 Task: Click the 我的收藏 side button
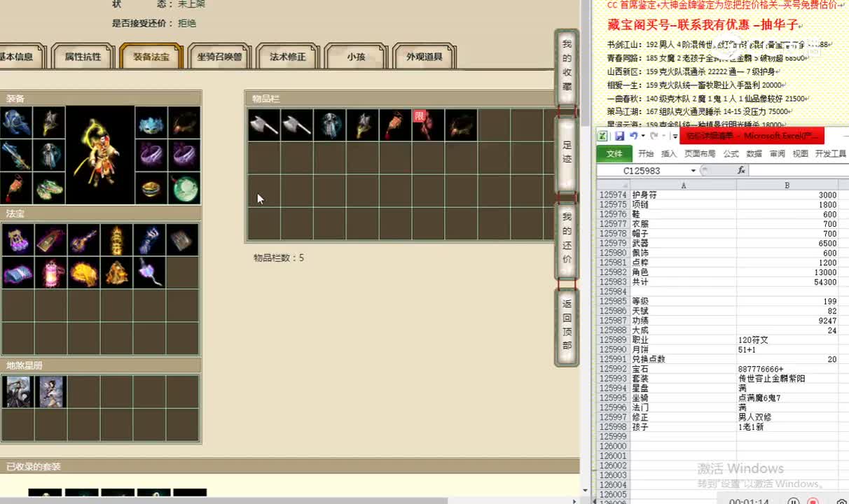click(x=567, y=66)
